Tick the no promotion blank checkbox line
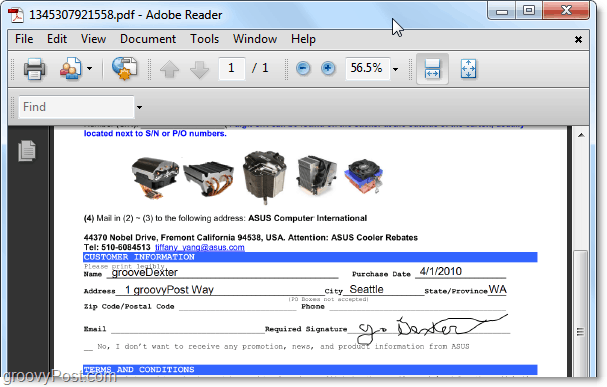 [x=88, y=347]
